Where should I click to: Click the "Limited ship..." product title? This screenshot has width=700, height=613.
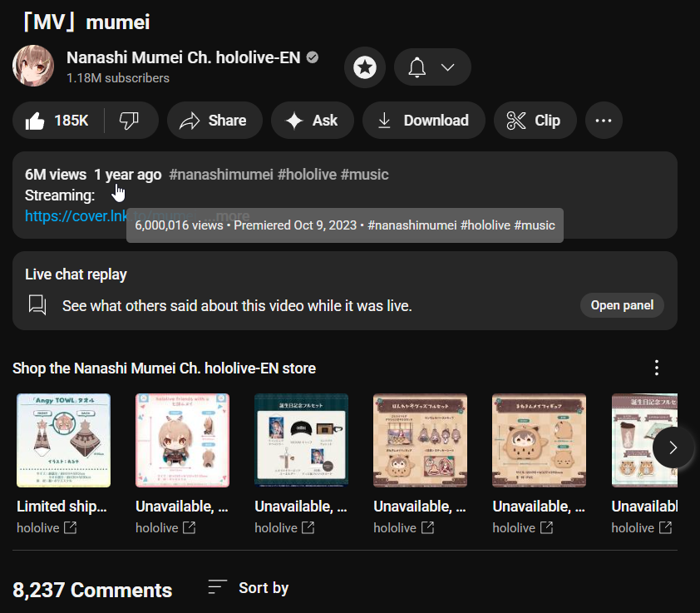tap(62, 507)
